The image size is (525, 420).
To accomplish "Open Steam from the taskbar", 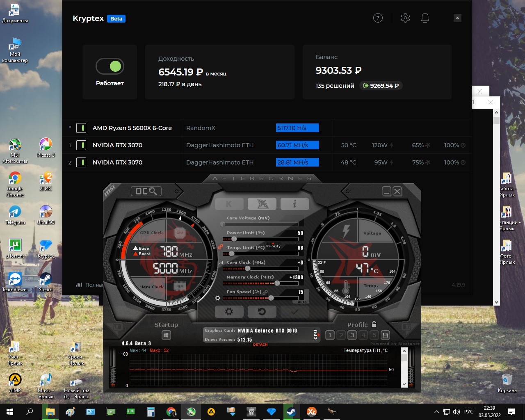I will [x=292, y=412].
